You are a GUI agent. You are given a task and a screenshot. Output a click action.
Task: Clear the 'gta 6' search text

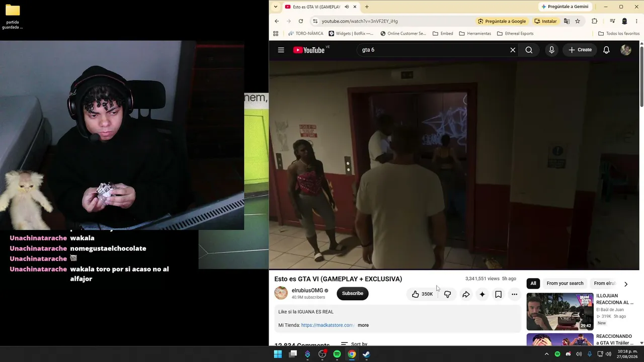pos(513,50)
